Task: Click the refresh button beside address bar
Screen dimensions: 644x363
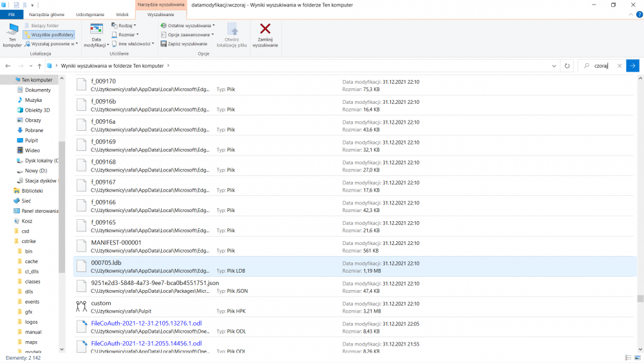Action: click(x=567, y=66)
